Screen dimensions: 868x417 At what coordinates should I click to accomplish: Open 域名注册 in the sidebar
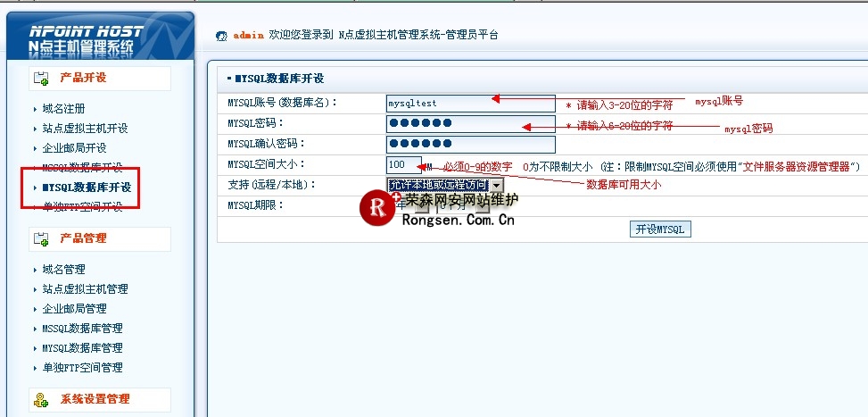(63, 109)
